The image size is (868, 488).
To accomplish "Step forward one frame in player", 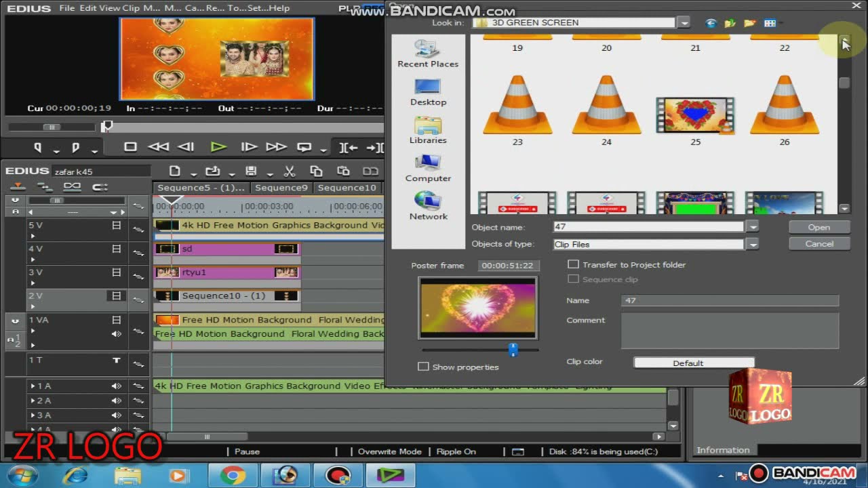I will [249, 146].
